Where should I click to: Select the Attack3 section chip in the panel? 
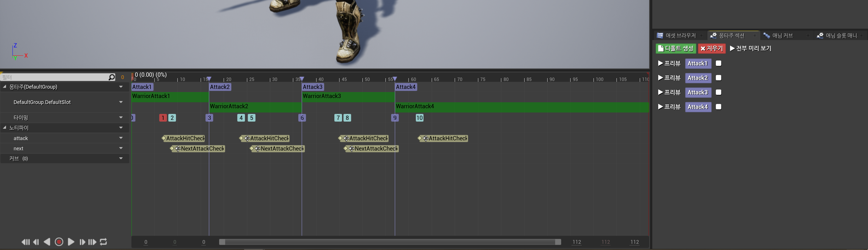coord(698,92)
